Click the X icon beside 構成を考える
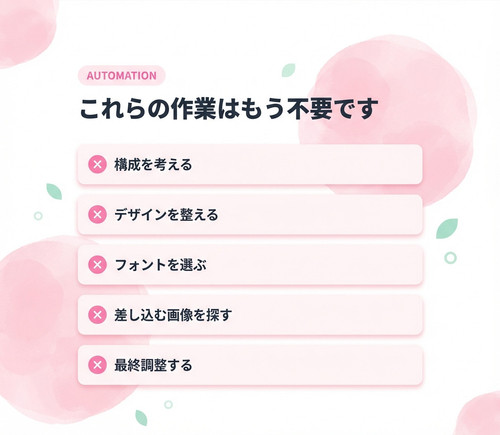The image size is (500, 435). [97, 164]
